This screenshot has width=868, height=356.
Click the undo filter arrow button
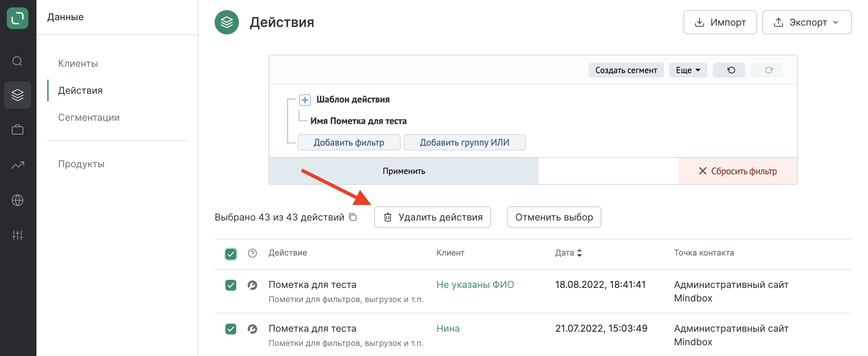pos(729,70)
